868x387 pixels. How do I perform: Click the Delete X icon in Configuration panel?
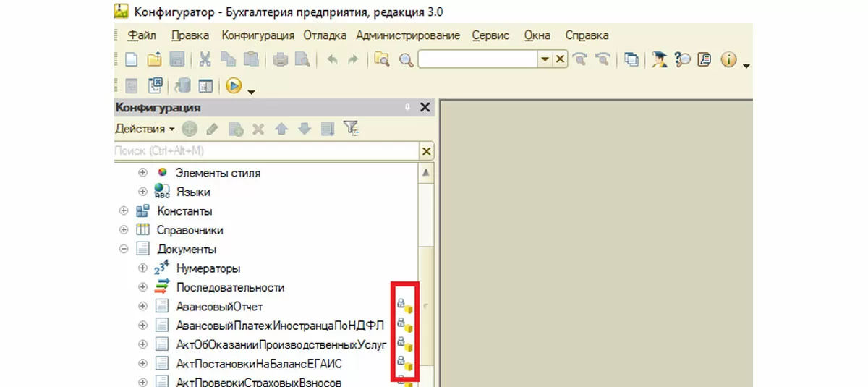click(258, 129)
